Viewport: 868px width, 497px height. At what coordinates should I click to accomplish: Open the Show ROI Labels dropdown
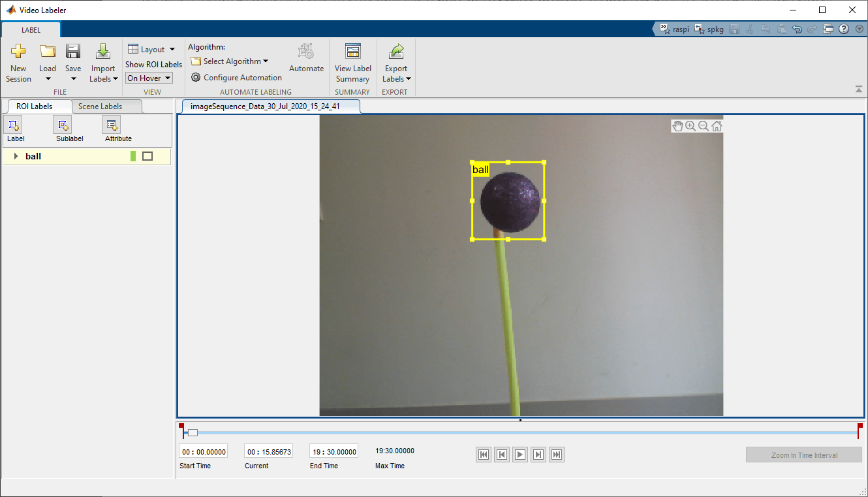pyautogui.click(x=149, y=78)
